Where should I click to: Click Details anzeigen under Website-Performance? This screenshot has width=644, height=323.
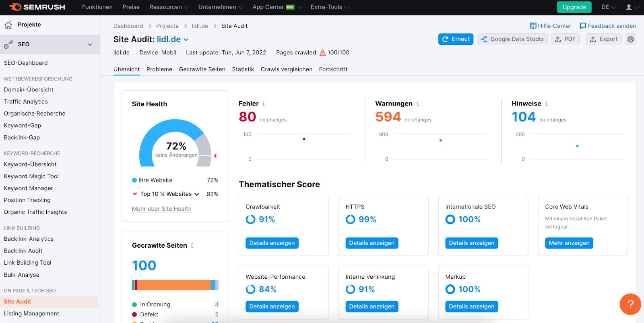[272, 306]
